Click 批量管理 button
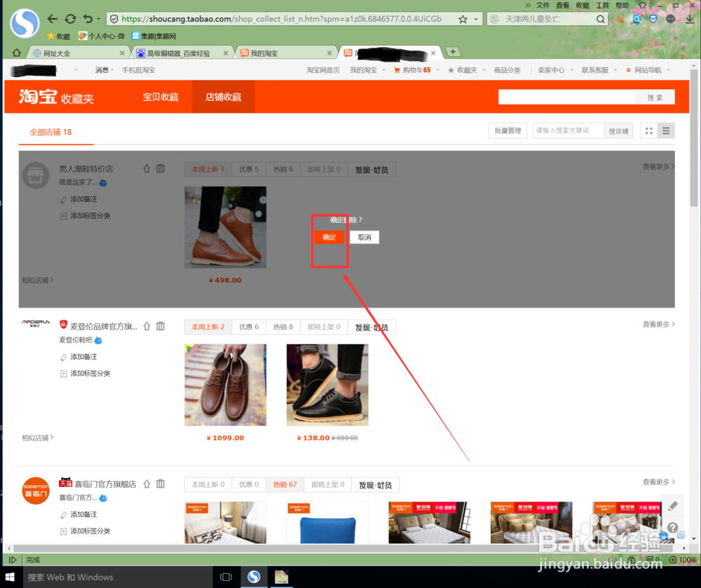This screenshot has height=588, width=701. coord(508,131)
